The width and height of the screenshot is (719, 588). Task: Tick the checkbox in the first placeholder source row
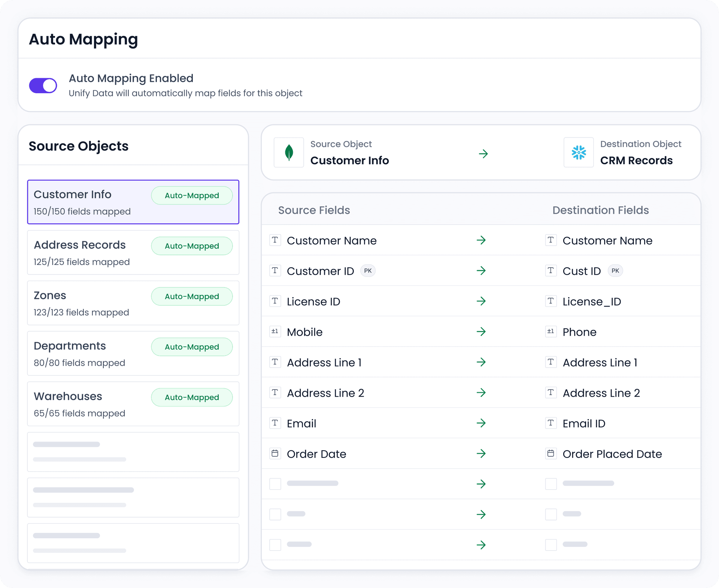click(x=275, y=484)
